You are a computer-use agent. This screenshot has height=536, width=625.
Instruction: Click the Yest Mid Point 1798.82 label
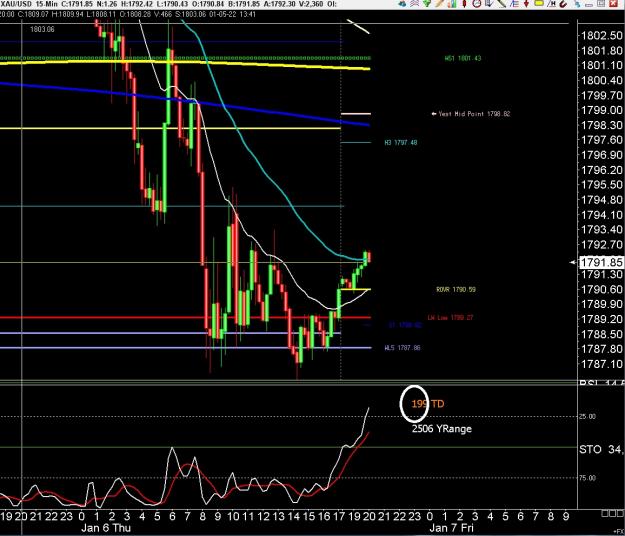[x=474, y=114]
